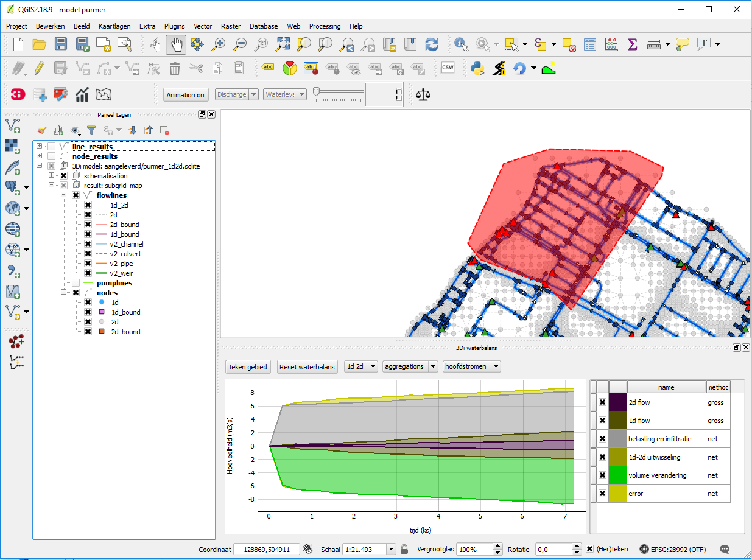Open the 3Di water balance scales icon
This screenshot has width=752, height=560.
(x=423, y=94)
